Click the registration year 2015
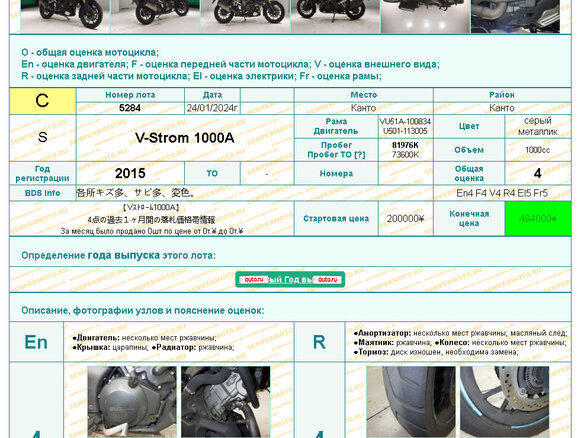Image resolution: width=584 pixels, height=438 pixels. 130,174
